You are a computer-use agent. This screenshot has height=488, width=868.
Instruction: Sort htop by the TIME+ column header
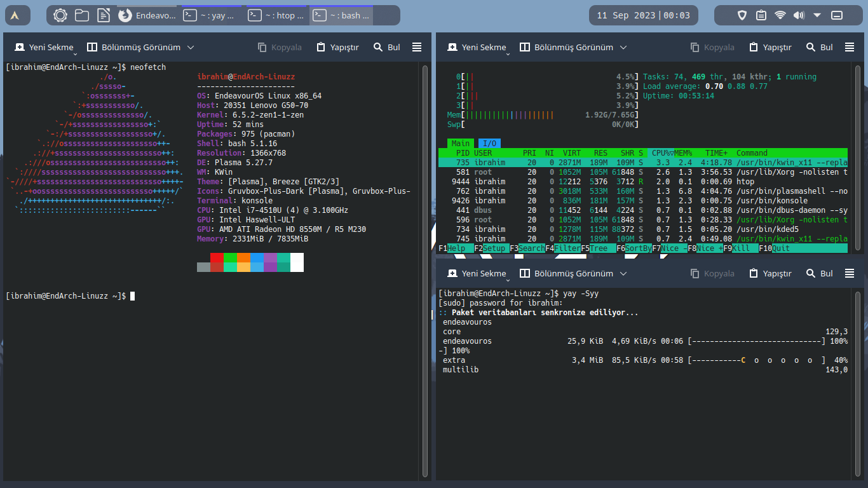[717, 153]
